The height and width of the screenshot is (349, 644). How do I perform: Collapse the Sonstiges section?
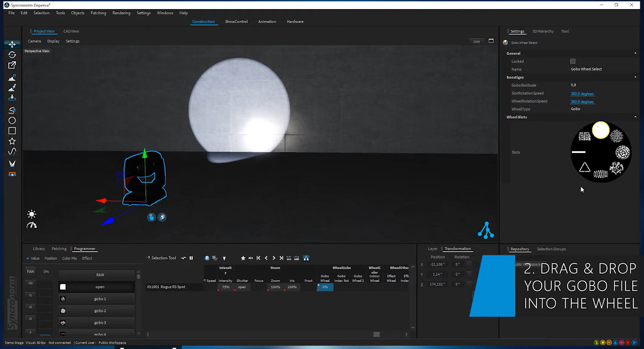point(635,77)
